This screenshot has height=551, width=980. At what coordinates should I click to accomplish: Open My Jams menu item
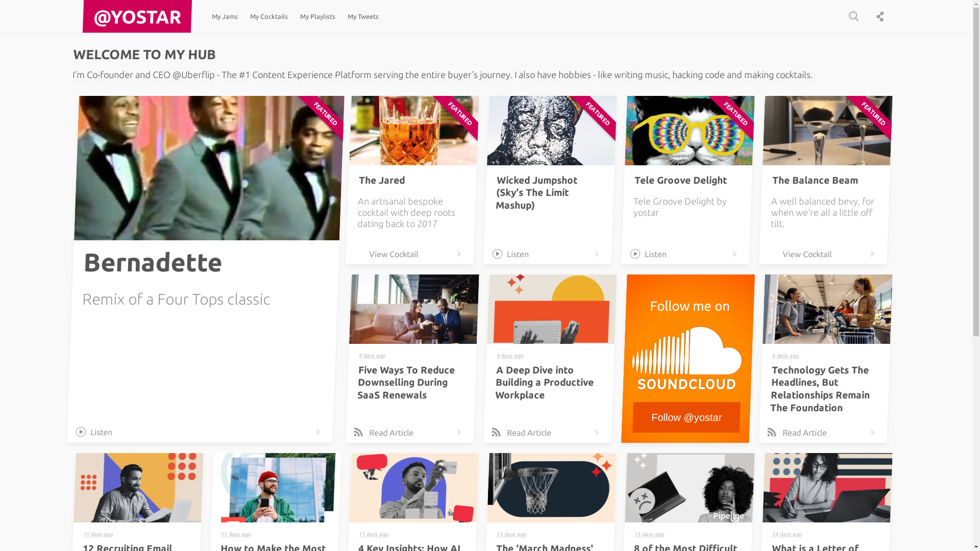tap(225, 16)
